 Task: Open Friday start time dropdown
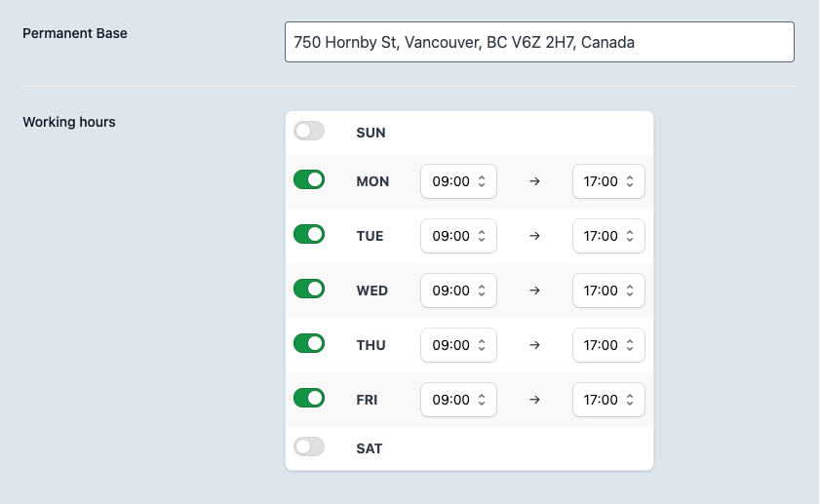point(458,400)
